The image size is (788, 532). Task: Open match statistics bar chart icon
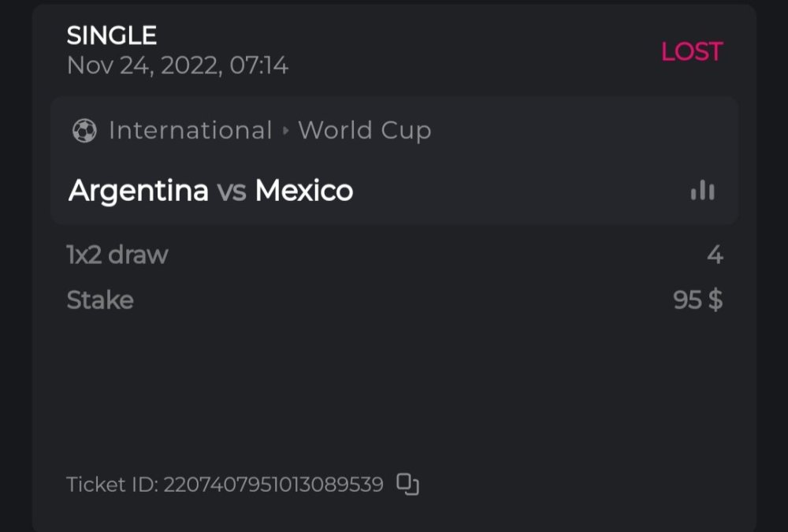pos(702,191)
